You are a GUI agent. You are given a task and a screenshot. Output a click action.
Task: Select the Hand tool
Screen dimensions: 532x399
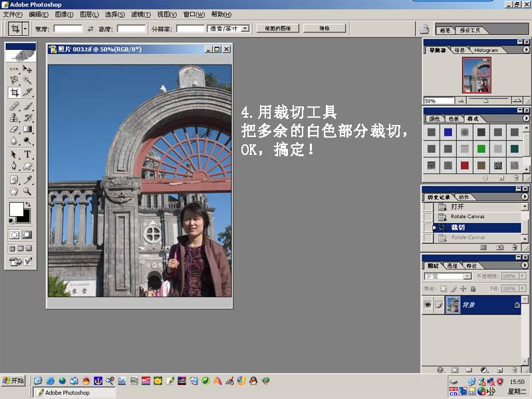pyautogui.click(x=14, y=192)
